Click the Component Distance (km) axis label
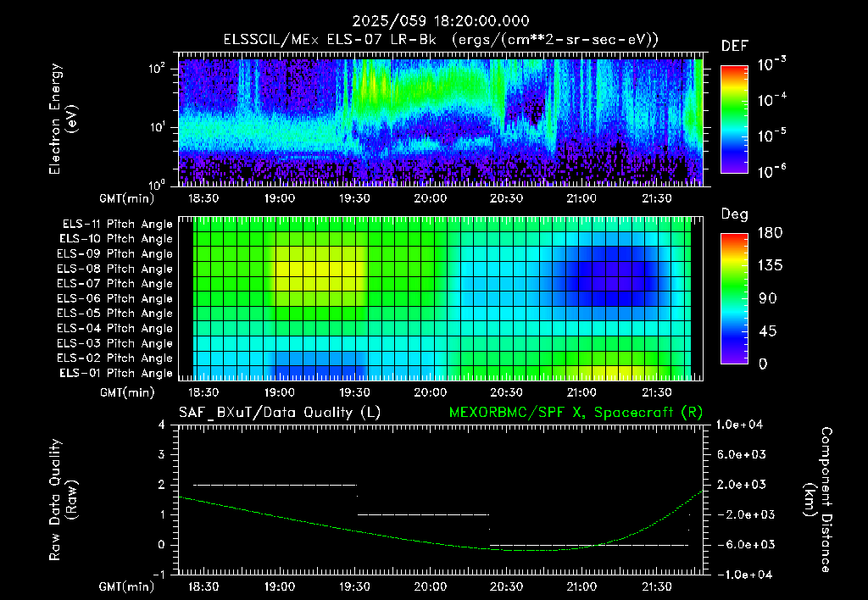Screen dimensions: 868x600 click(x=819, y=499)
